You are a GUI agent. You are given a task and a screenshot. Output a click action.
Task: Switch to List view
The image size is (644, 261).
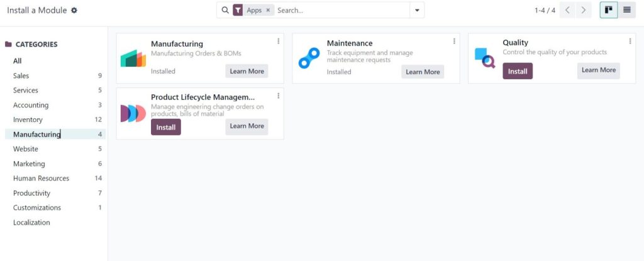click(x=627, y=10)
